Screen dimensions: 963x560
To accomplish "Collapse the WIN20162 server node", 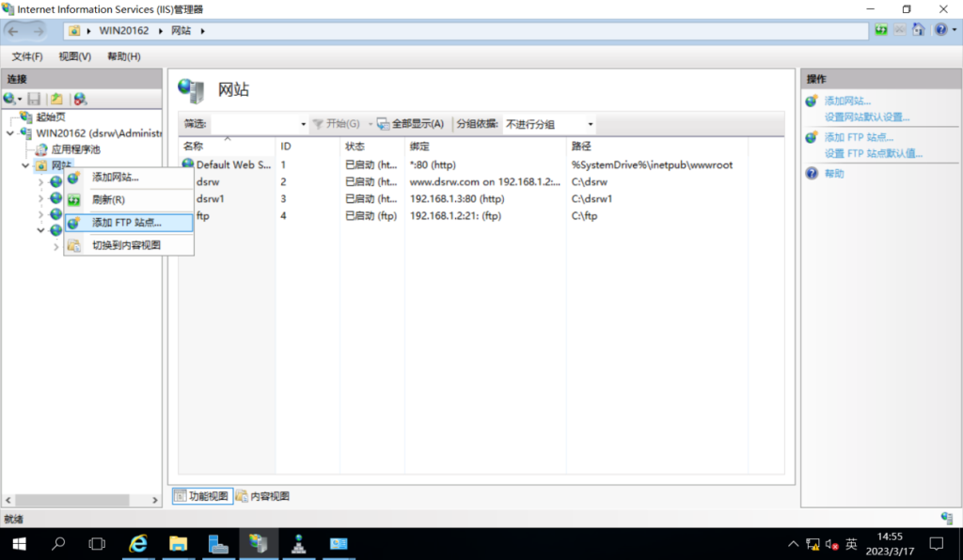I will click(10, 133).
